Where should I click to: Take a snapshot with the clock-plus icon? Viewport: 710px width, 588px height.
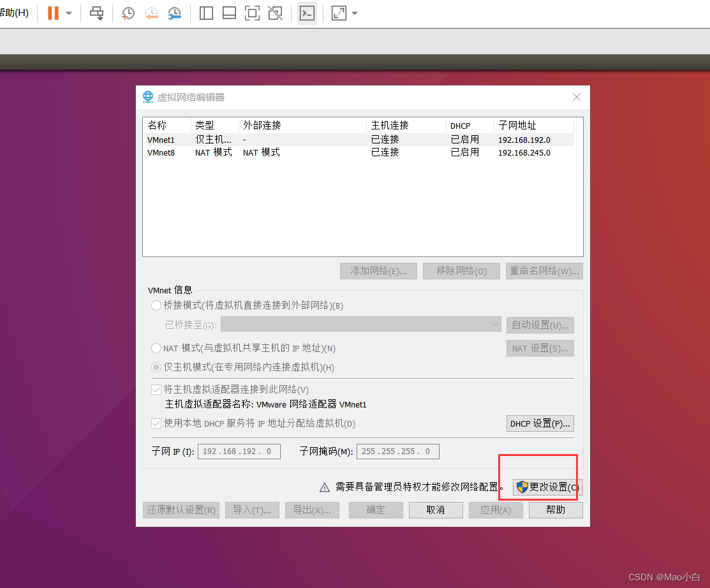coord(128,13)
